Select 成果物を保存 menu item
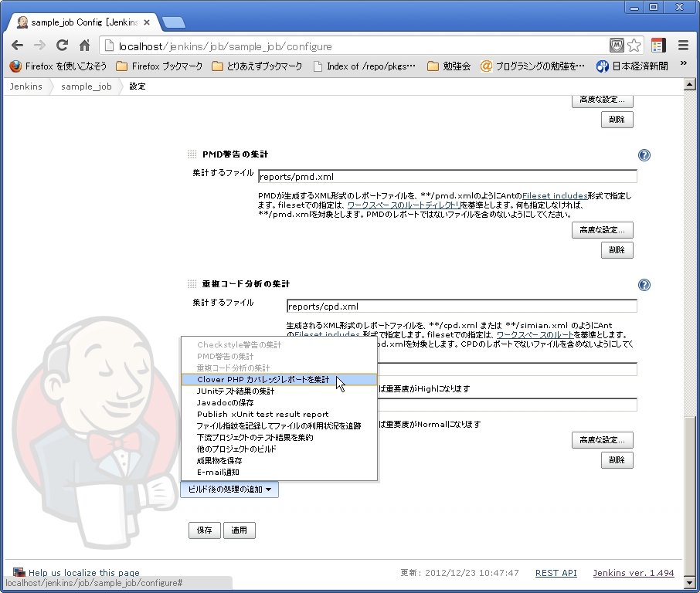700x593 pixels. tap(279, 461)
